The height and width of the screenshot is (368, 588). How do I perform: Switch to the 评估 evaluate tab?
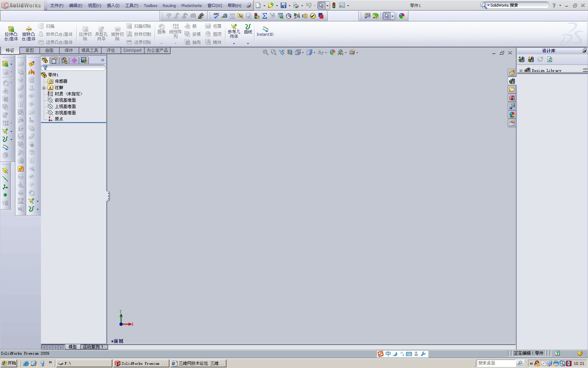111,50
